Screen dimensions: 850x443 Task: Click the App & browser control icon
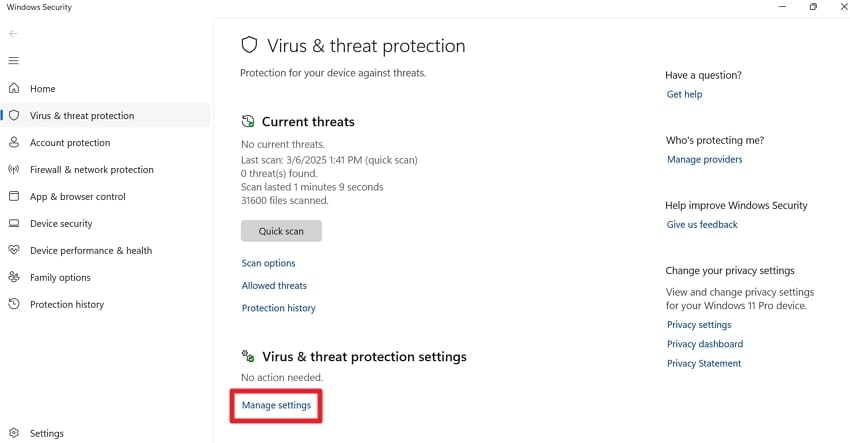click(14, 197)
